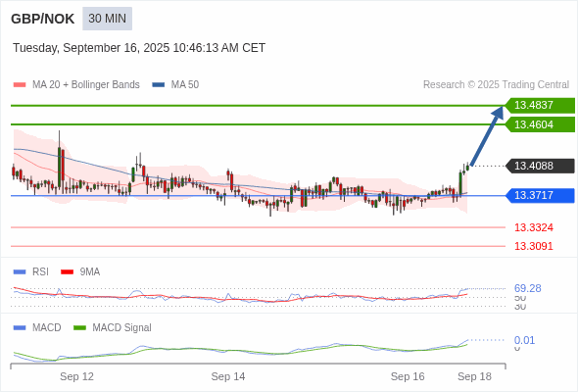Click the RSI legend blue marker
This screenshot has height=392, width=578.
(x=20, y=272)
